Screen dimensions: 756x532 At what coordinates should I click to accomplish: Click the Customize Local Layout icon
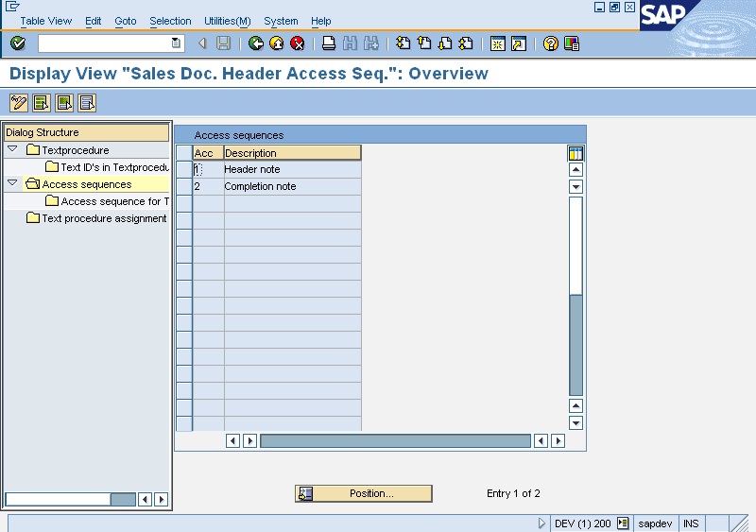pyautogui.click(x=572, y=43)
